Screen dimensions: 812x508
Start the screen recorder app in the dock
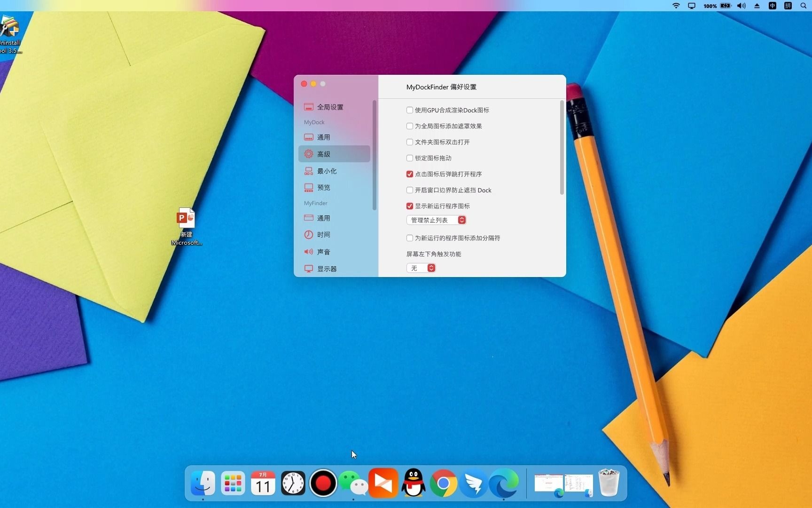click(x=323, y=484)
